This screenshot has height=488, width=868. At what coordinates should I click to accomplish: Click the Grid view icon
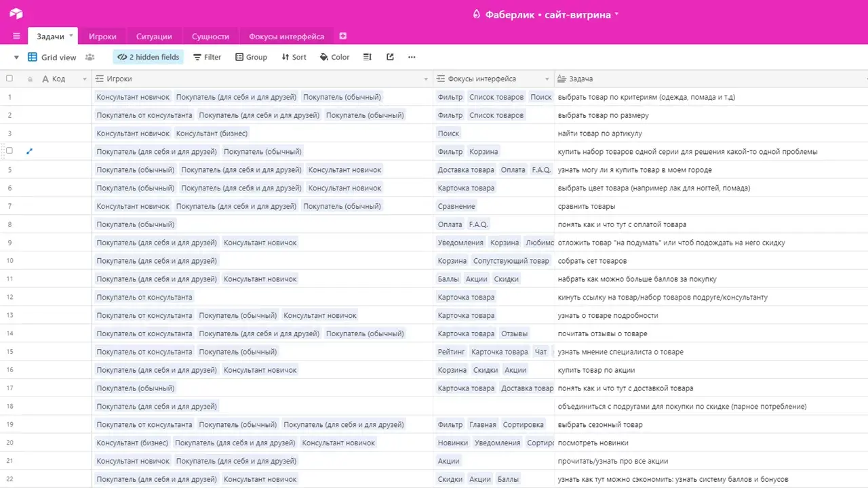[33, 57]
